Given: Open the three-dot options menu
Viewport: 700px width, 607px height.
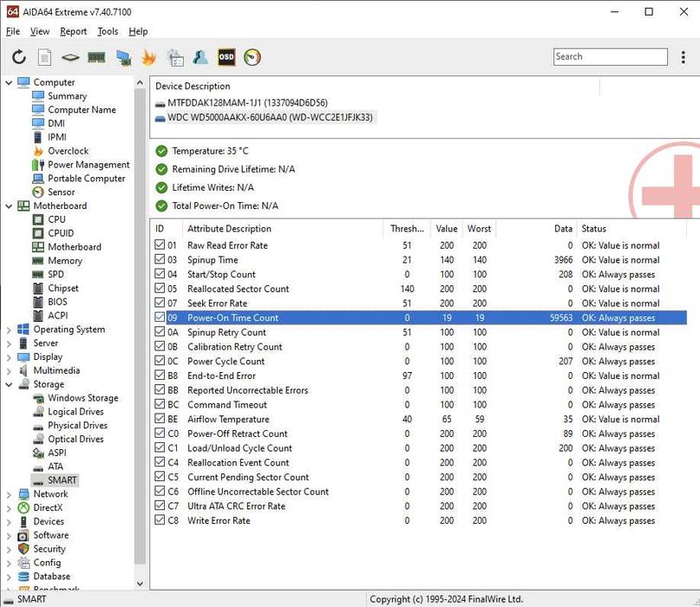Looking at the screenshot, I should click(x=683, y=57).
